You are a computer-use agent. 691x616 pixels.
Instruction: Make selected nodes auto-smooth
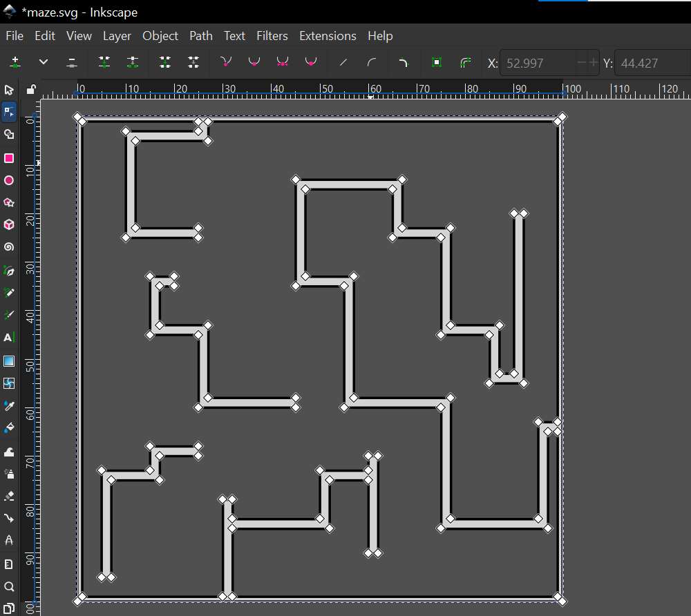pyautogui.click(x=311, y=63)
